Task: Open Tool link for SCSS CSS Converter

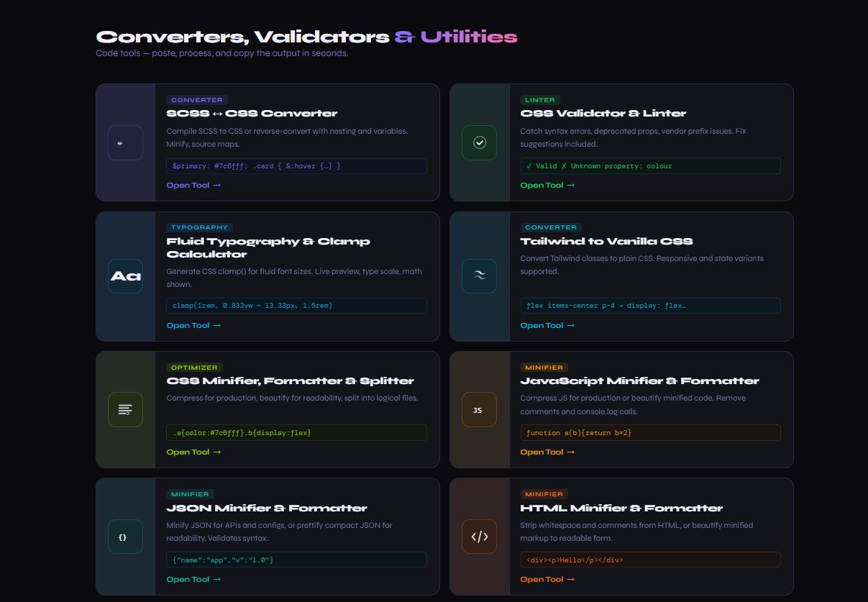Action: [193, 185]
